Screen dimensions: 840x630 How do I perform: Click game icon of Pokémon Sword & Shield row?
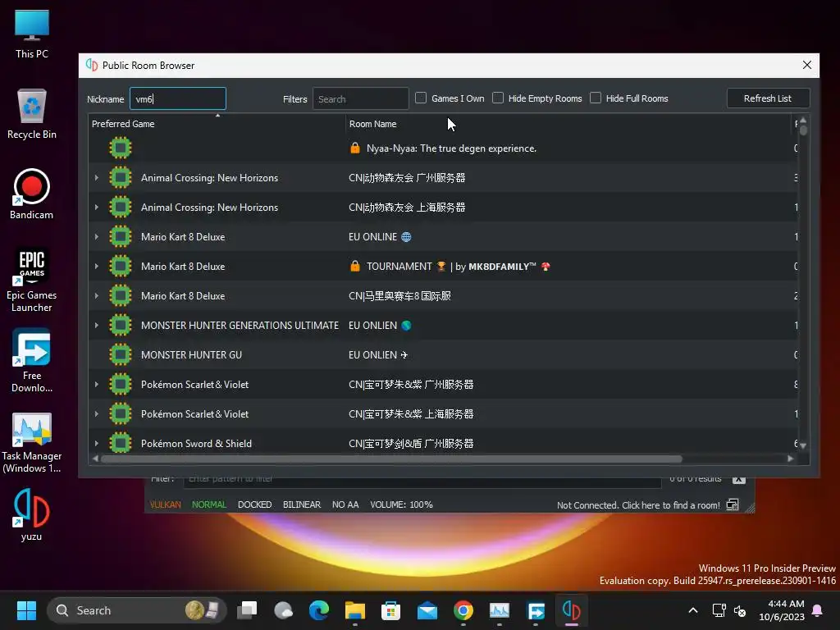tap(121, 443)
